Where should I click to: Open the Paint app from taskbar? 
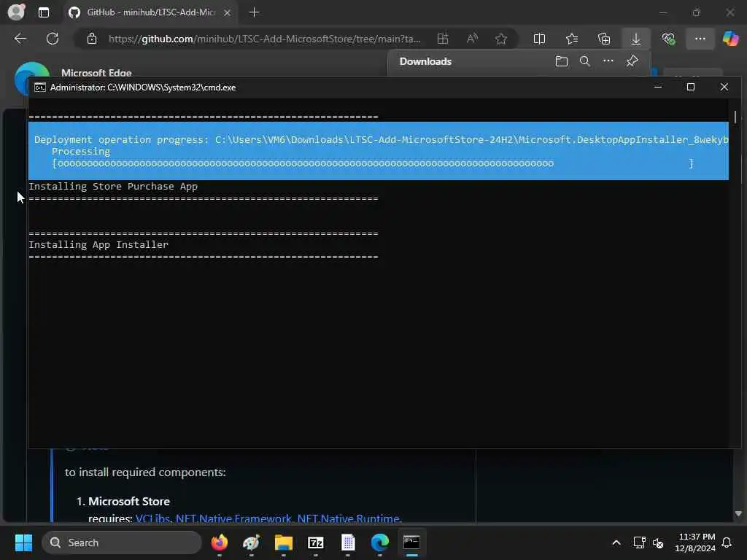point(252,542)
